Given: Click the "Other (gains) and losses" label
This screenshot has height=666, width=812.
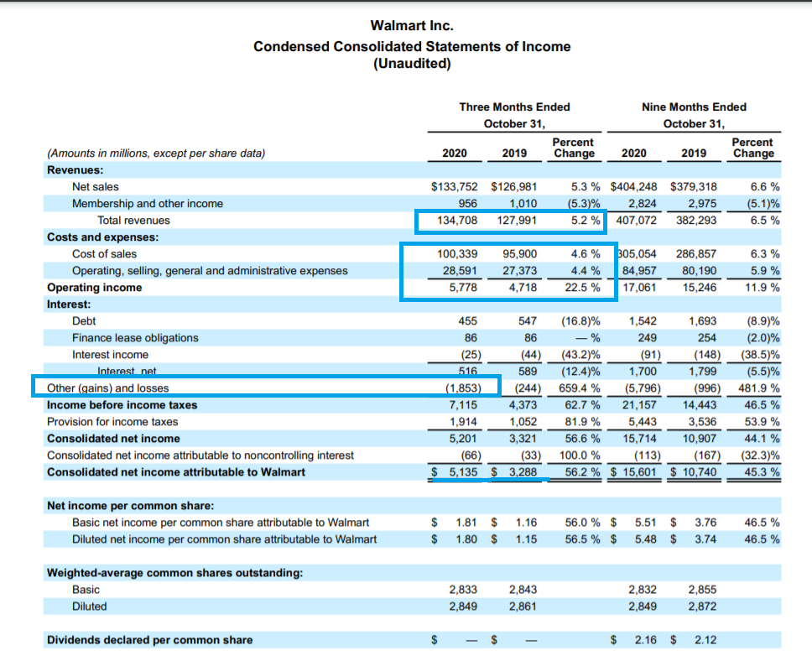Looking at the screenshot, I should (x=107, y=388).
